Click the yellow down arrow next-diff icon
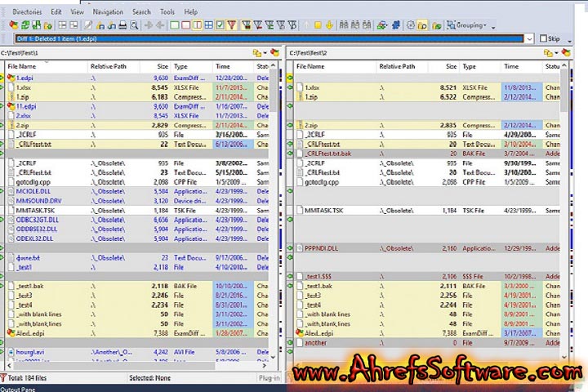 point(329,25)
